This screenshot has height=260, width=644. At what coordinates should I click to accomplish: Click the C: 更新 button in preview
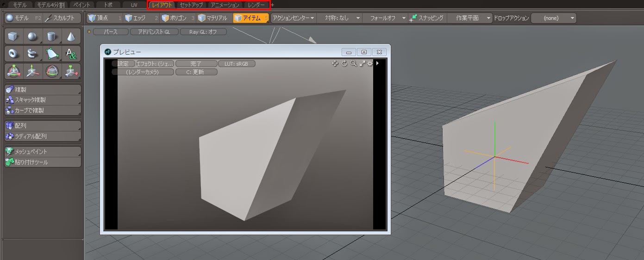[x=195, y=72]
